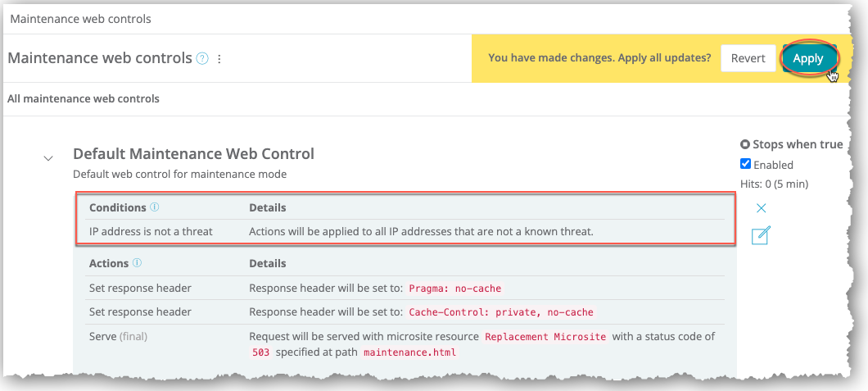This screenshot has width=868, height=391.
Task: Click the info icon next to Actions
Action: [x=138, y=263]
